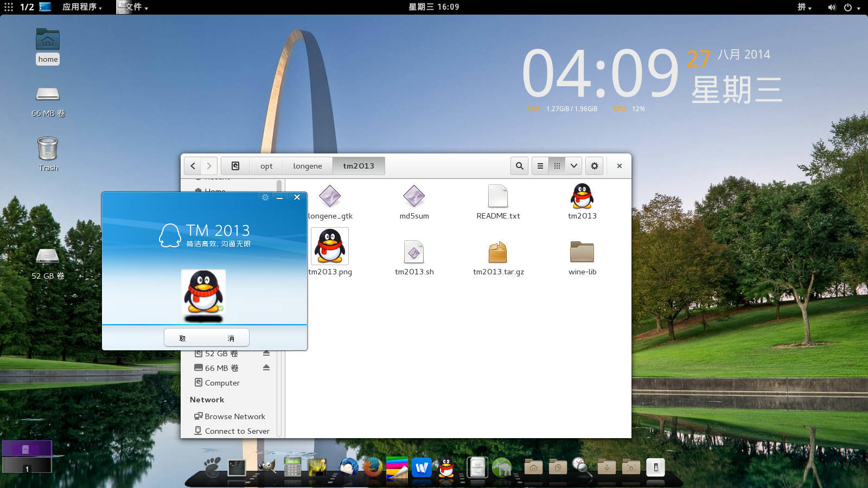
Task: Search files in the file manager
Action: tap(519, 166)
